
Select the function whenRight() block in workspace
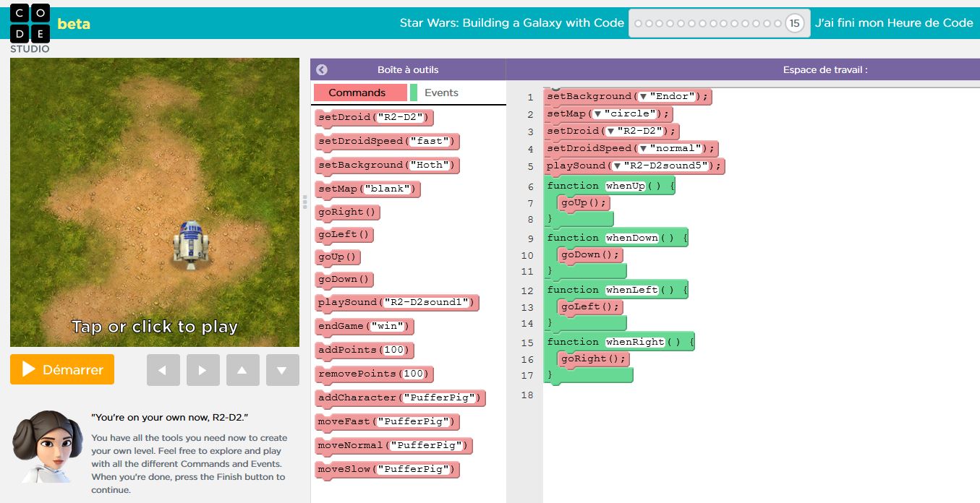[619, 342]
